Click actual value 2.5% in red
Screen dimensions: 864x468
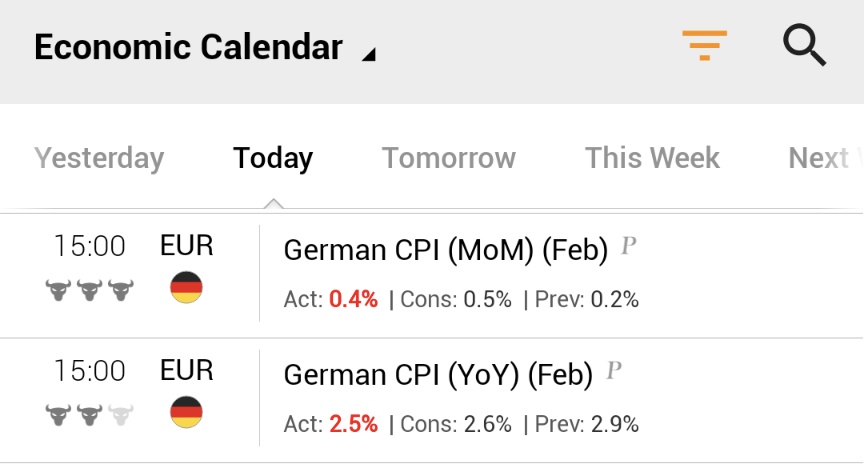click(x=353, y=424)
